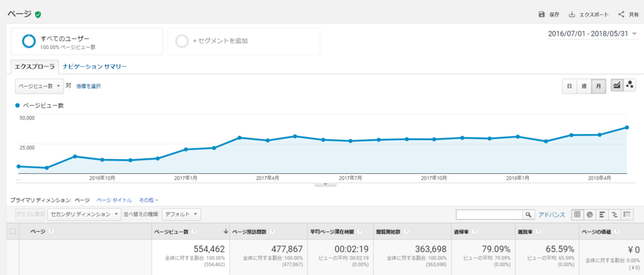
Task: Click help icon next to ページの価値 column
Action: coord(617,232)
